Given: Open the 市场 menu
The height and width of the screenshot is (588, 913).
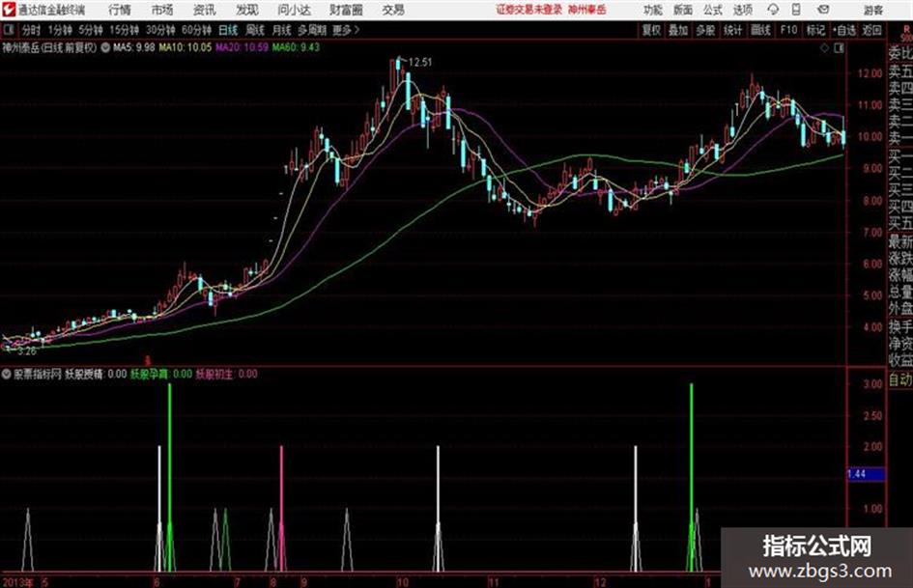Looking at the screenshot, I should (162, 10).
